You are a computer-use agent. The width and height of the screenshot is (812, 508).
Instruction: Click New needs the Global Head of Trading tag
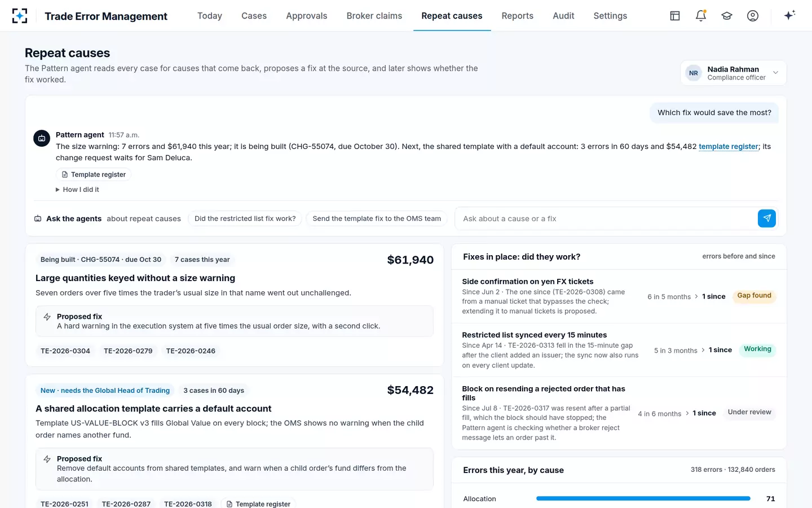pos(105,391)
